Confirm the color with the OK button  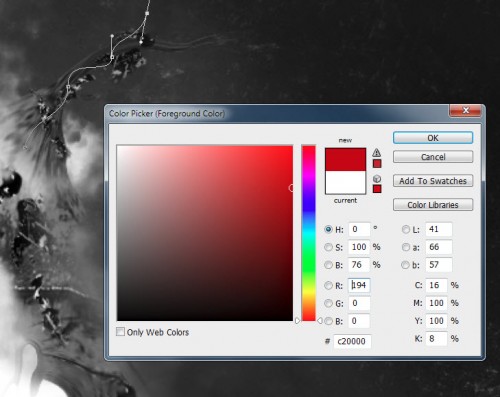(433, 138)
